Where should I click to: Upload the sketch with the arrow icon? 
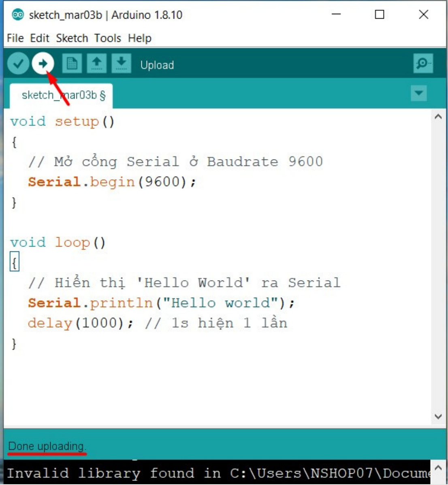[43, 64]
